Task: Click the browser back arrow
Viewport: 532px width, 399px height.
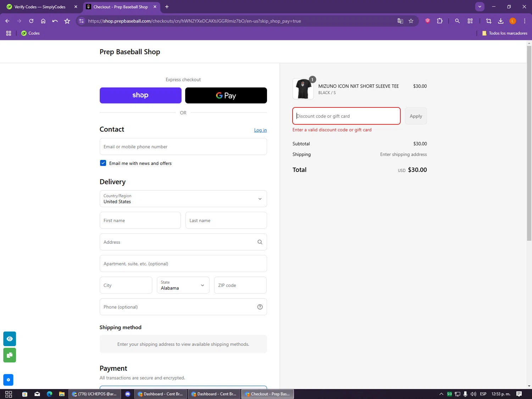Action: click(7, 21)
